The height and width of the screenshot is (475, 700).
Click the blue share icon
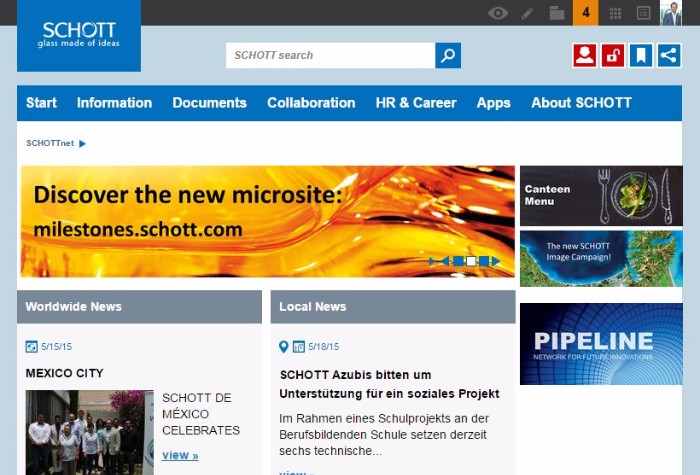[669, 55]
